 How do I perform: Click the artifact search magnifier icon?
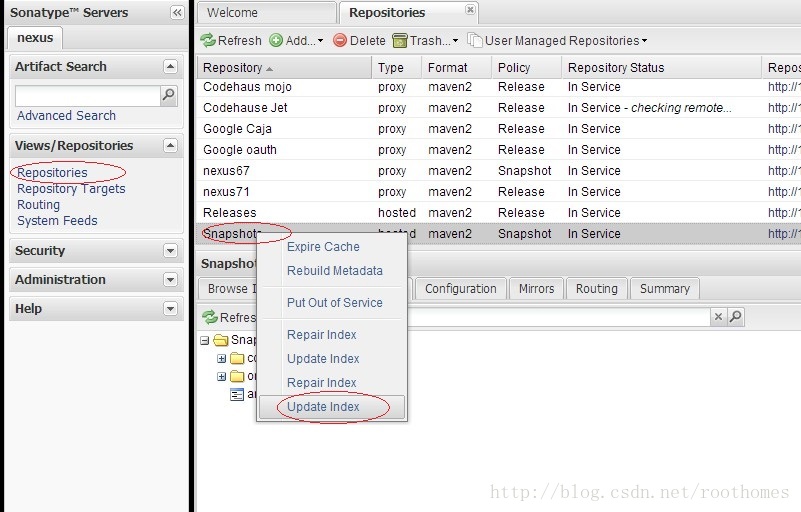168,96
